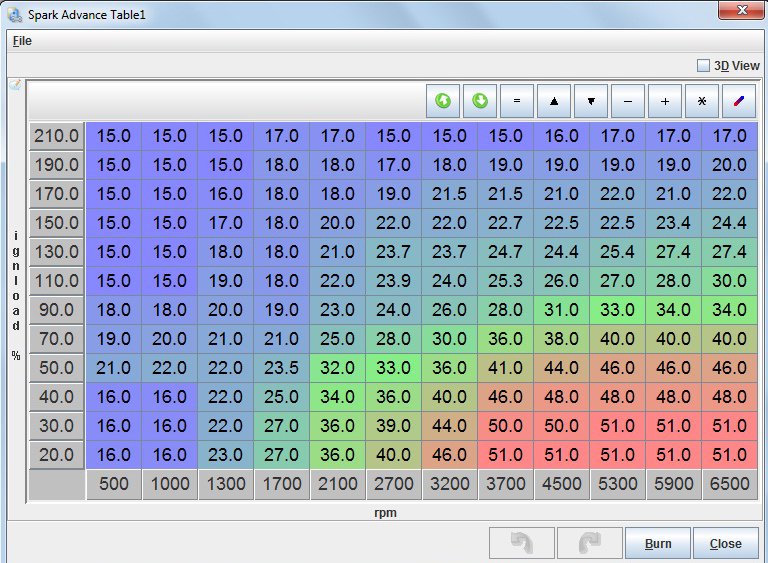Click the black down-triangle decrement button
Screen dimensions: 768x563
click(591, 101)
